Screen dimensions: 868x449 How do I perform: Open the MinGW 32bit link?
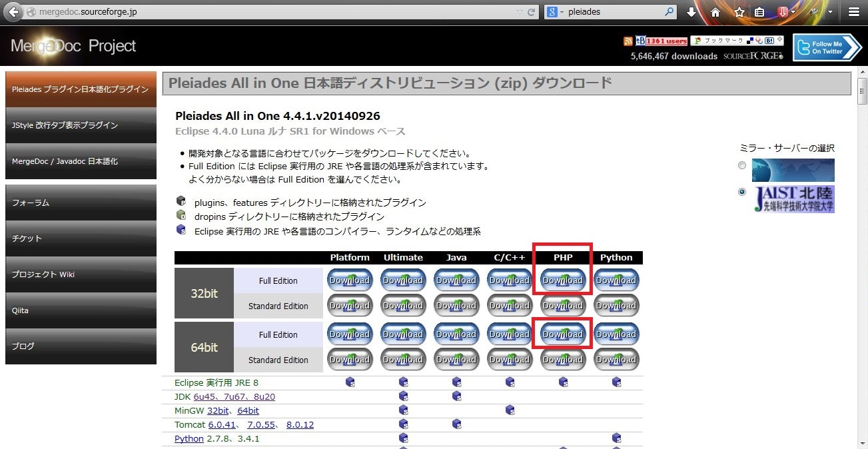click(x=218, y=411)
